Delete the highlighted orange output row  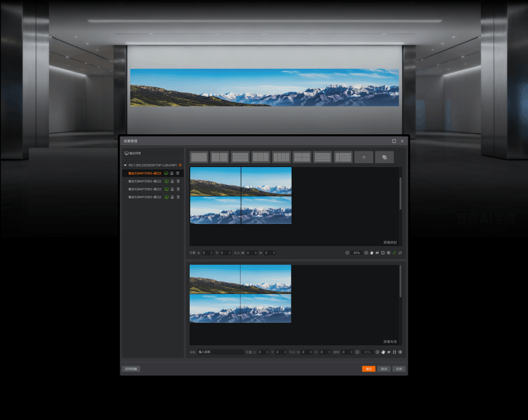point(178,173)
